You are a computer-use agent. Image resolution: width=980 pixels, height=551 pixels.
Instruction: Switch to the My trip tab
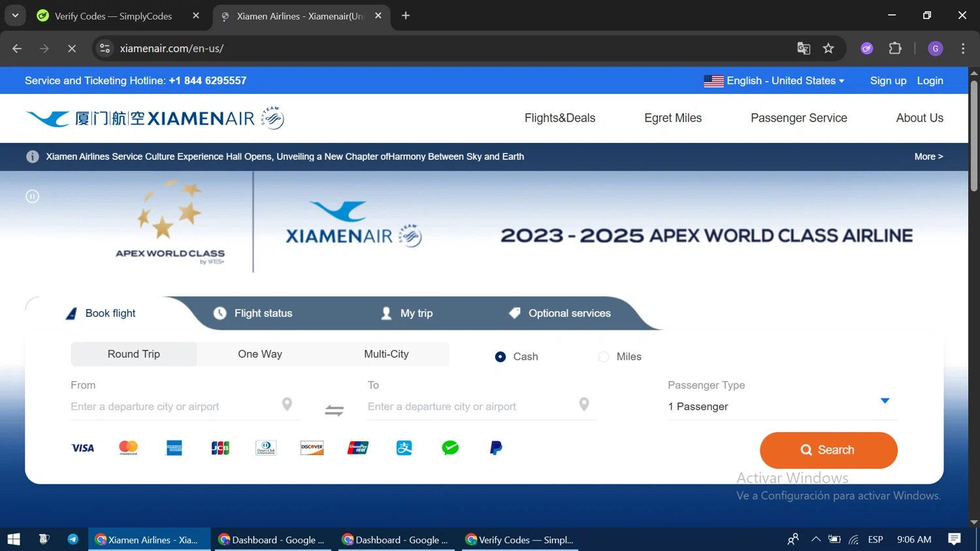[407, 313]
